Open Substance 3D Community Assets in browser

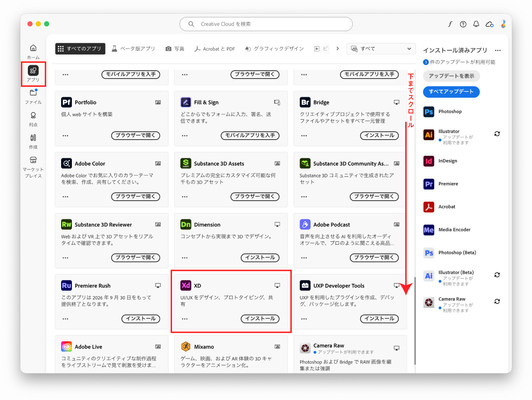click(374, 196)
